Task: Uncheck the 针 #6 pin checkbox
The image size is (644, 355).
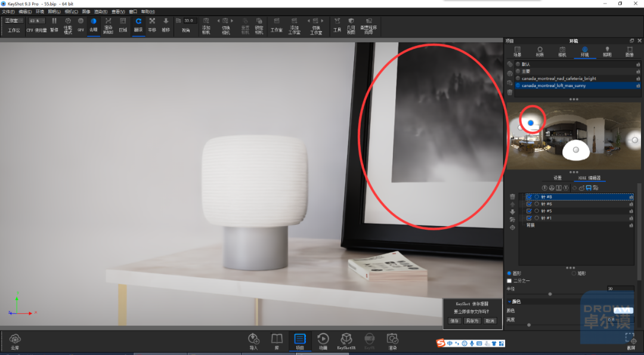Action: tap(529, 204)
